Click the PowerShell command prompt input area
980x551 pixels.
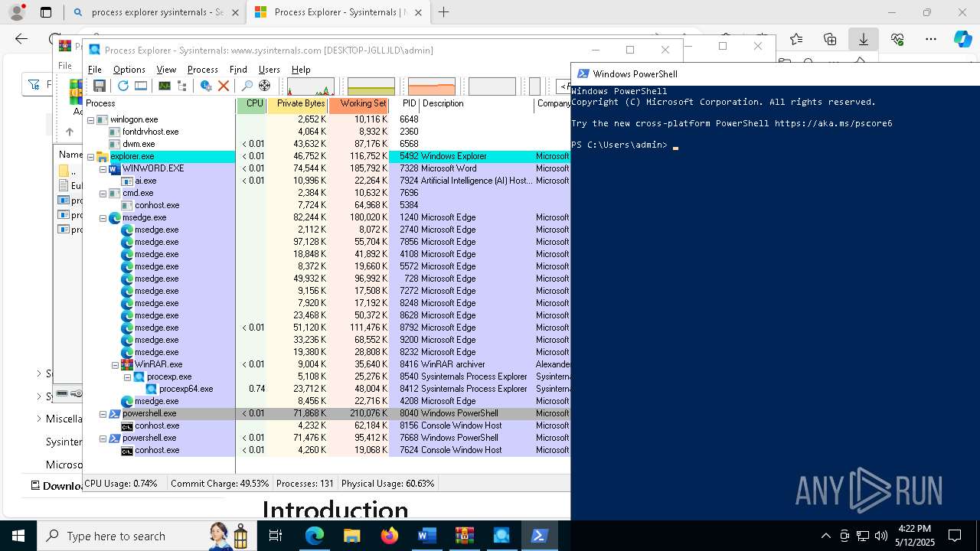675,145
